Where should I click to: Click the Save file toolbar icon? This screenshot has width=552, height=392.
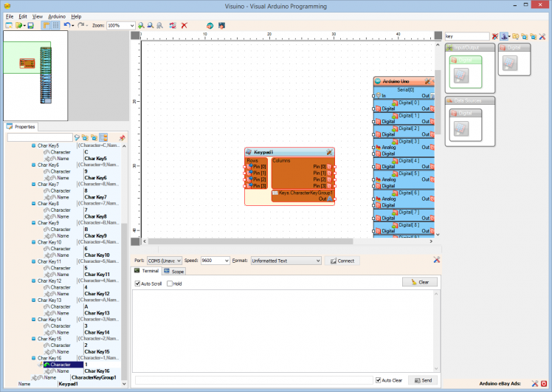coord(30,25)
